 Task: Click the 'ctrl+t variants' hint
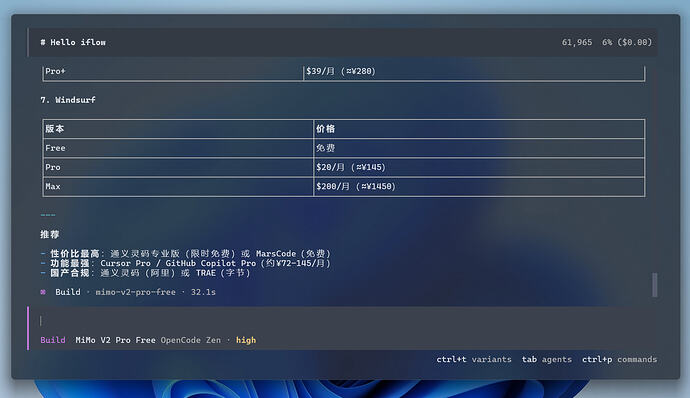474,359
